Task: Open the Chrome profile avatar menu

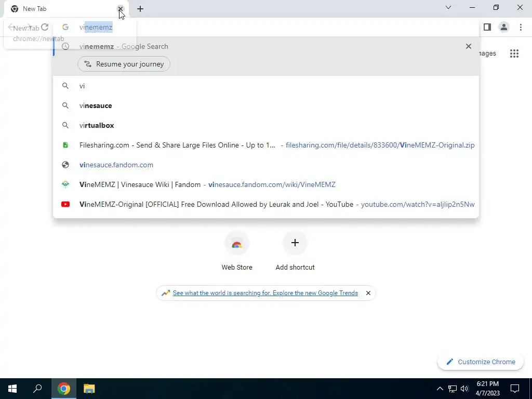Action: tap(504, 27)
